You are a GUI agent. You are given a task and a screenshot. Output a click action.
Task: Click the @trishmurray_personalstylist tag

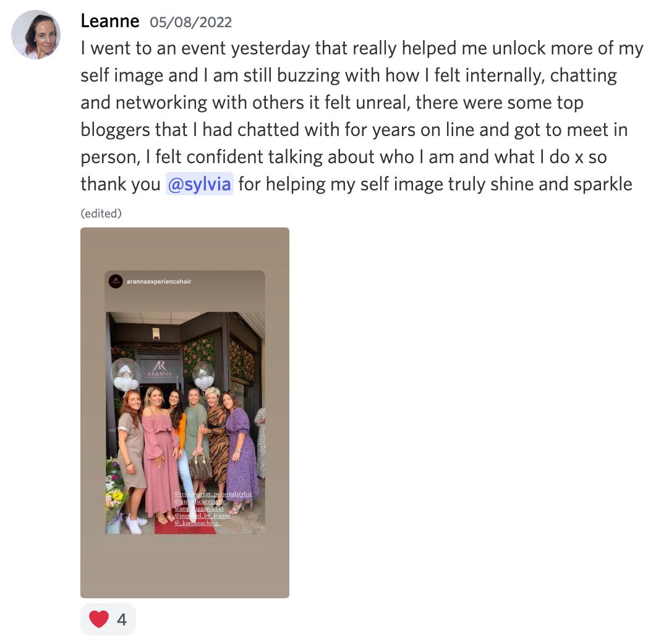[213, 493]
